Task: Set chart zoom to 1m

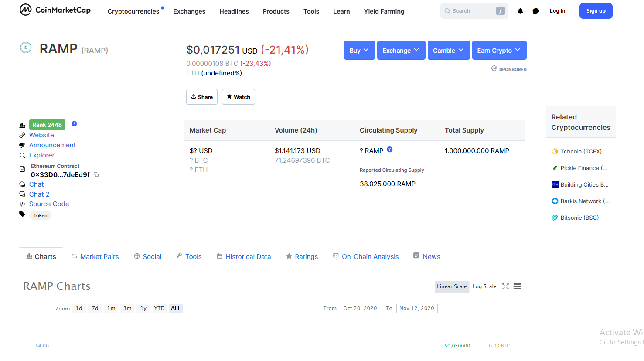Action: 111,308
